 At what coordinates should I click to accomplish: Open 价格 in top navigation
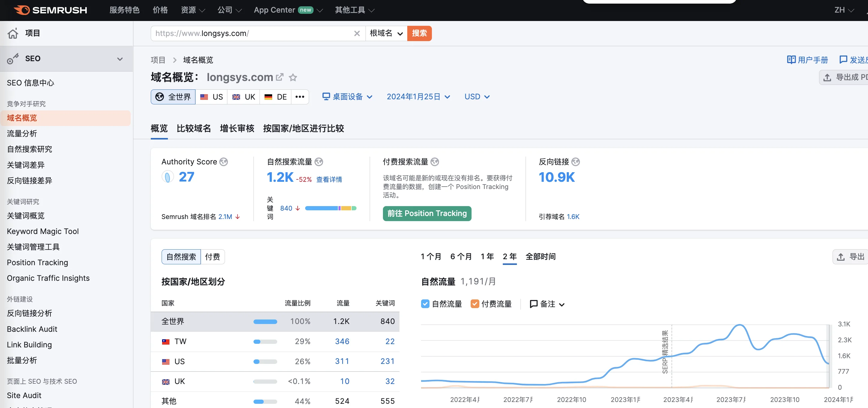pos(160,10)
